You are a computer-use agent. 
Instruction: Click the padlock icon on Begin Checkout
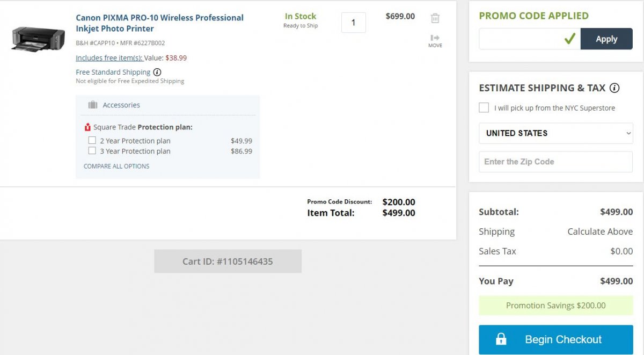pyautogui.click(x=501, y=339)
